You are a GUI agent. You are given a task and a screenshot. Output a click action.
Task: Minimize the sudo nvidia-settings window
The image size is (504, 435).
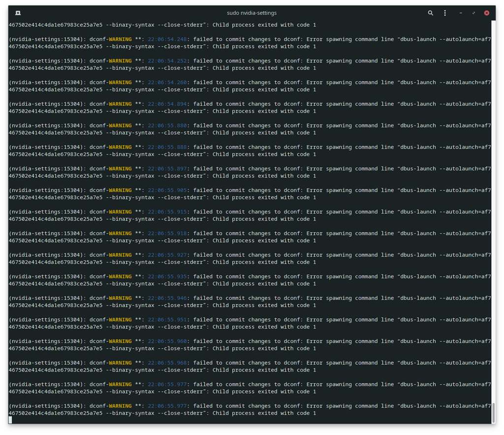pos(460,13)
